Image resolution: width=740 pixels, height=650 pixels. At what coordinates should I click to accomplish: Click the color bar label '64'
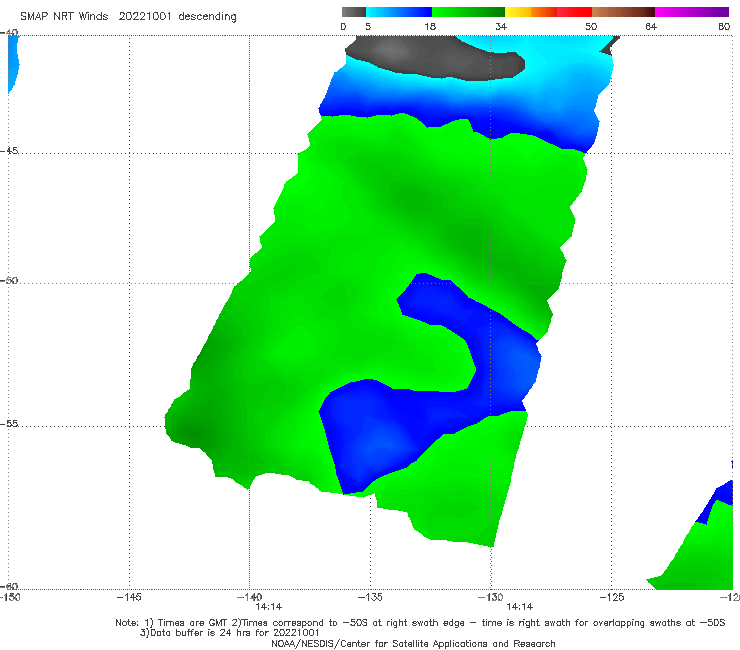coord(651,27)
